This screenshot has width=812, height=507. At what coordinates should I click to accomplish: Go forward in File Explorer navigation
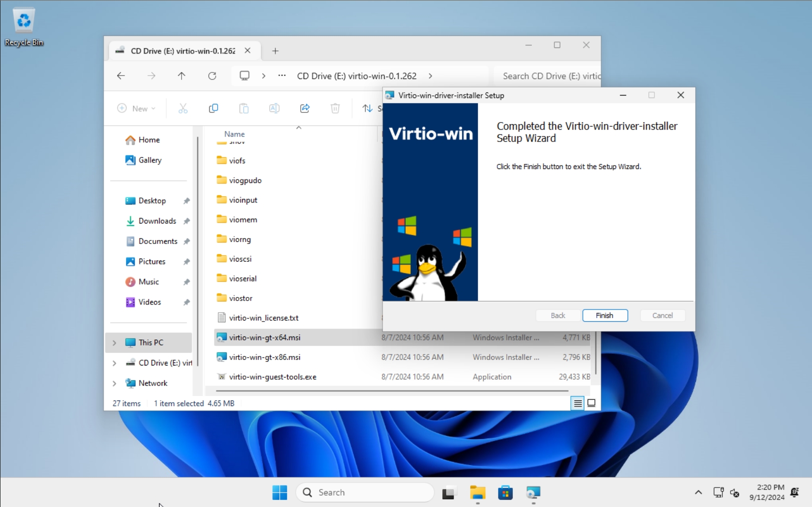pos(151,76)
